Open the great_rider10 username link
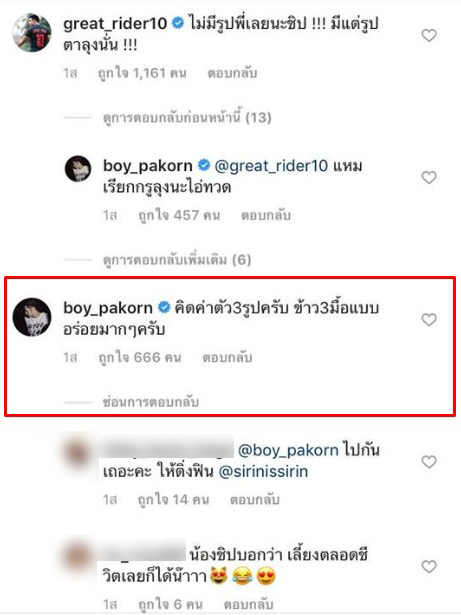Viewport: 461px width, 615px height. pos(115,24)
